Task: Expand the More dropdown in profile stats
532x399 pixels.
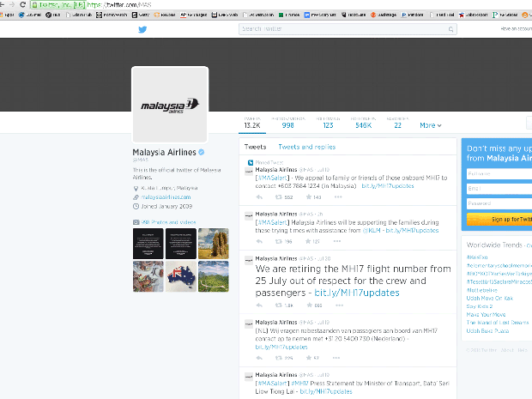Action: 430,125
